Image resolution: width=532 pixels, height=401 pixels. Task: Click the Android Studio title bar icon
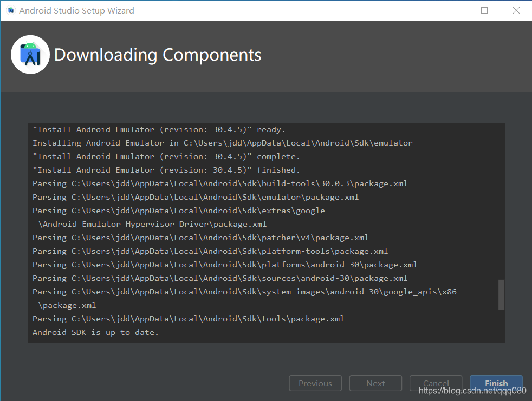pyautogui.click(x=11, y=10)
